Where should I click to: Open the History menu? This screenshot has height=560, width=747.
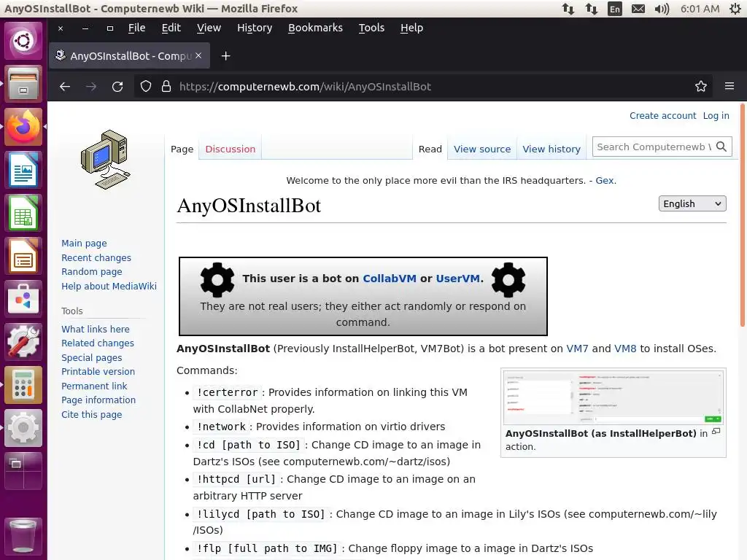pos(255,28)
